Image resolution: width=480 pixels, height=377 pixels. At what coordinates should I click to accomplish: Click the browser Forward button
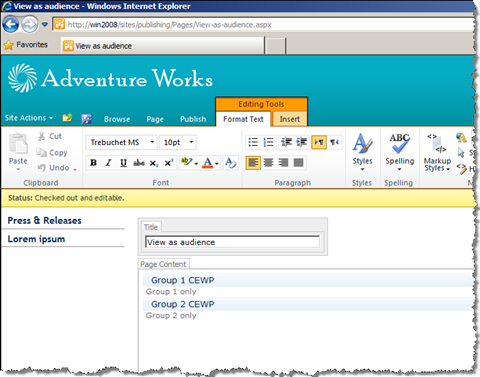coord(30,24)
